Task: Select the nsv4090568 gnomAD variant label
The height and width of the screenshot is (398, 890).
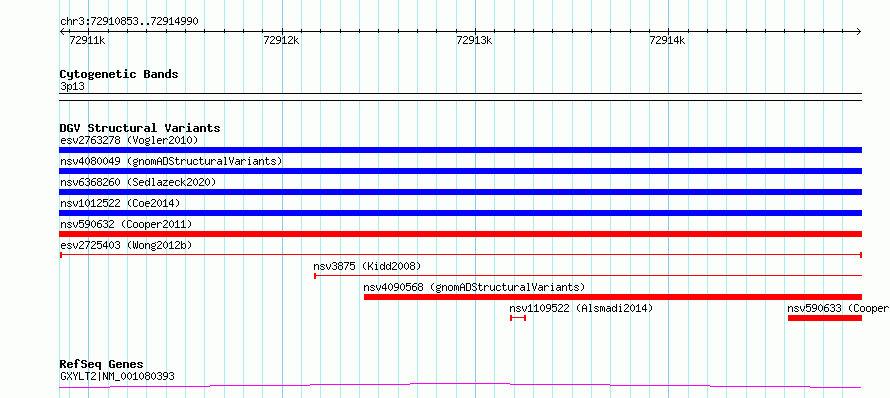Action: point(474,287)
